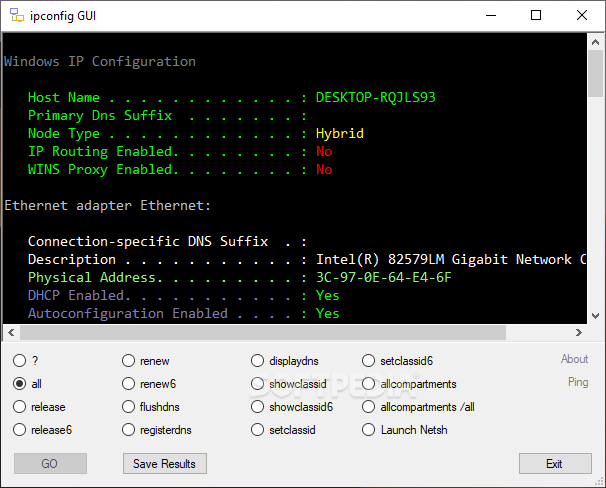Minimize the ipconfig GUI window
The height and width of the screenshot is (488, 606).
[x=491, y=15]
